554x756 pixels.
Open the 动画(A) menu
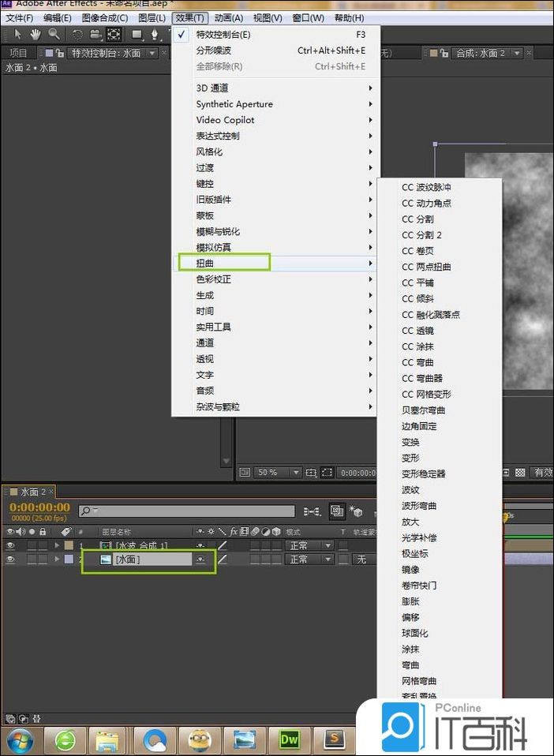pyautogui.click(x=228, y=18)
